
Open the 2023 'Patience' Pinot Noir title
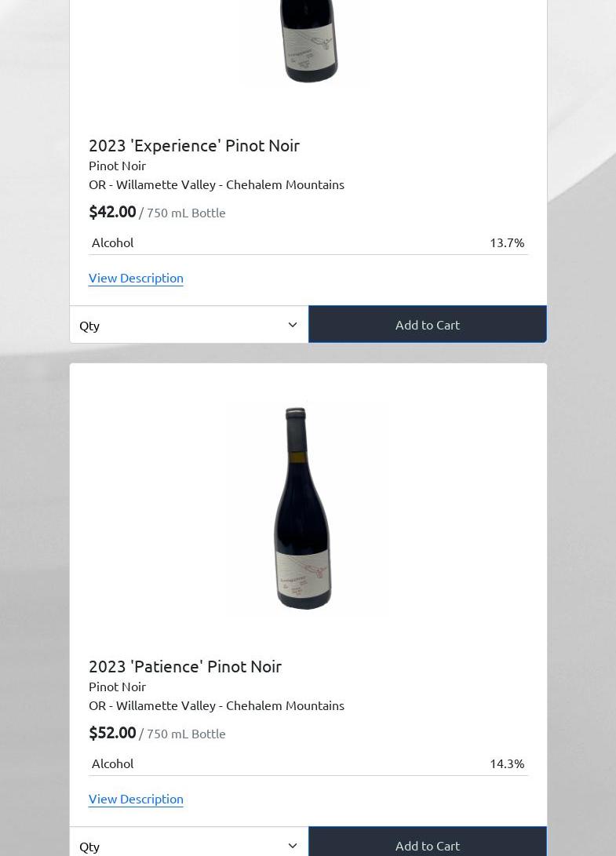[x=185, y=667]
